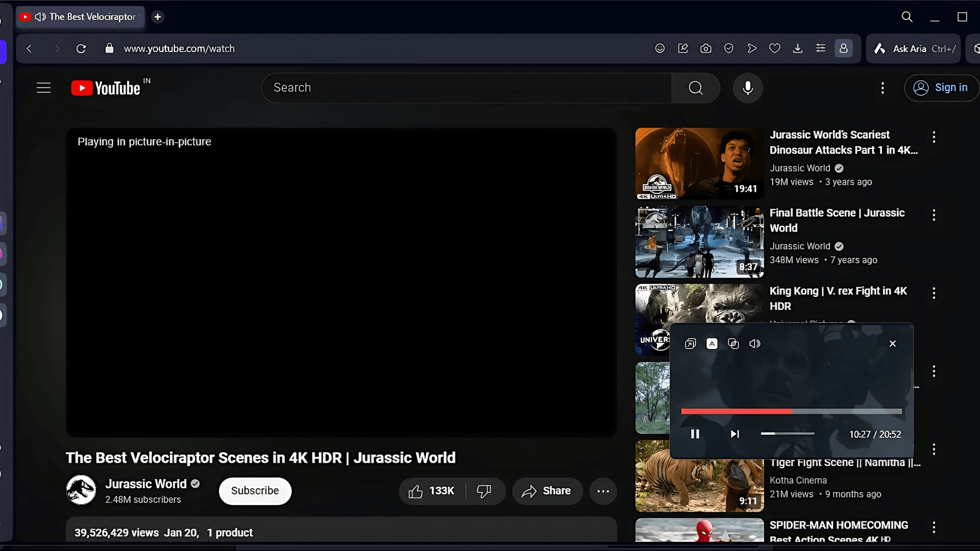
Task: Open options for Scariest Dinosaur Attacks video
Action: pyautogui.click(x=934, y=137)
